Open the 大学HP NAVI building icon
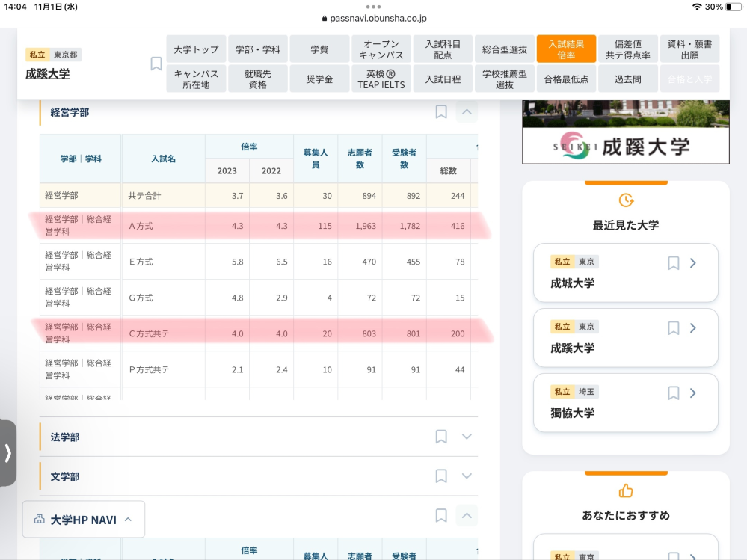This screenshot has height=560, width=747. [x=40, y=519]
